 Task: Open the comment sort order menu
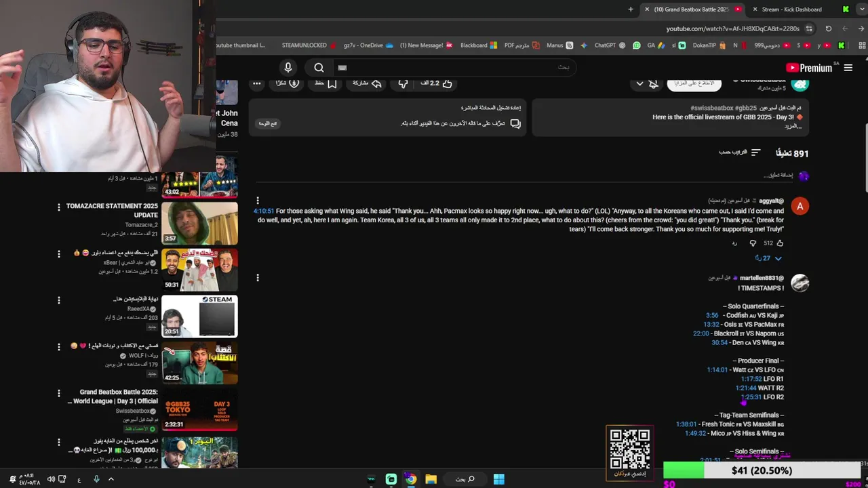click(740, 152)
